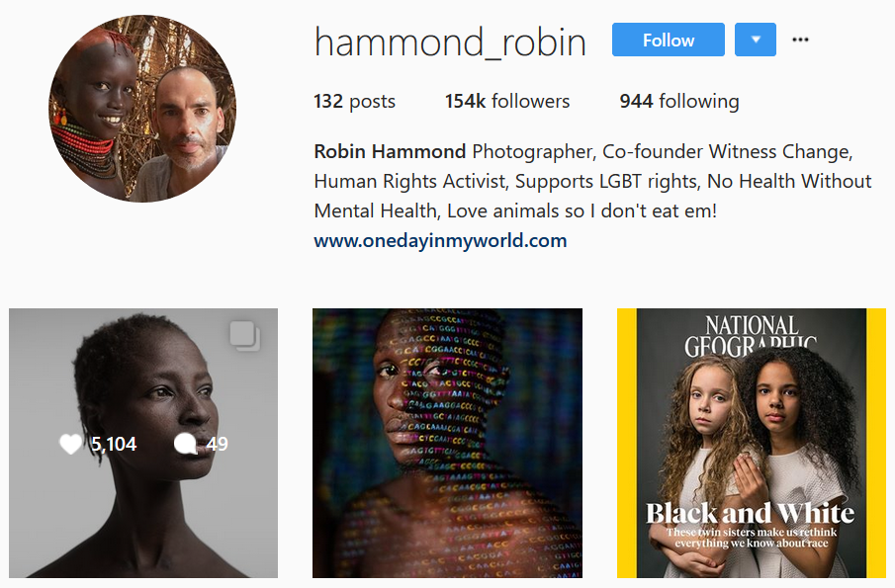The width and height of the screenshot is (895, 588).
Task: Click the 132 posts count
Action: point(354,102)
